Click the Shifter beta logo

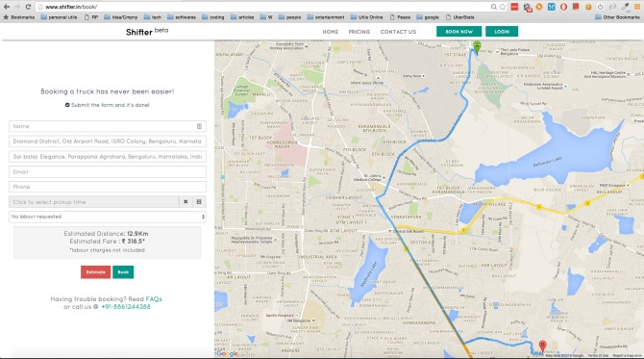coord(147,32)
